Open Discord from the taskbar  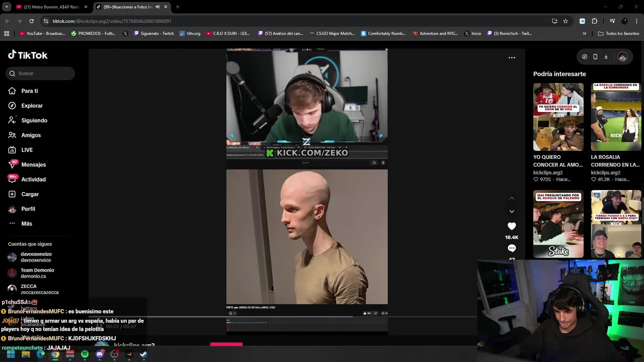100,354
